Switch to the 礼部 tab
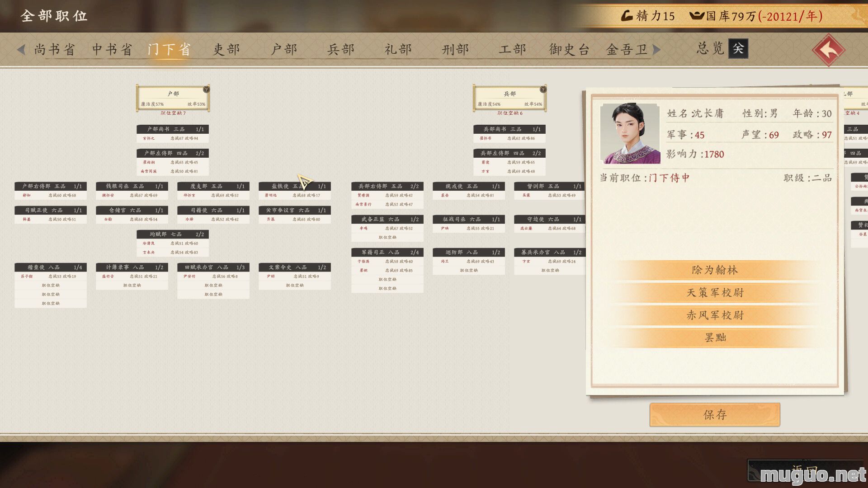868x488 pixels. (x=398, y=49)
